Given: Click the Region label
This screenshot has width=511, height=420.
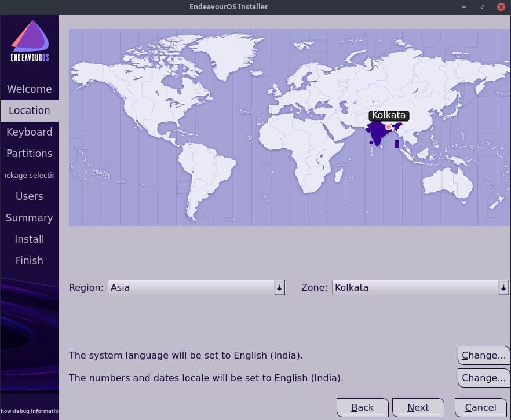Looking at the screenshot, I should click(86, 288).
